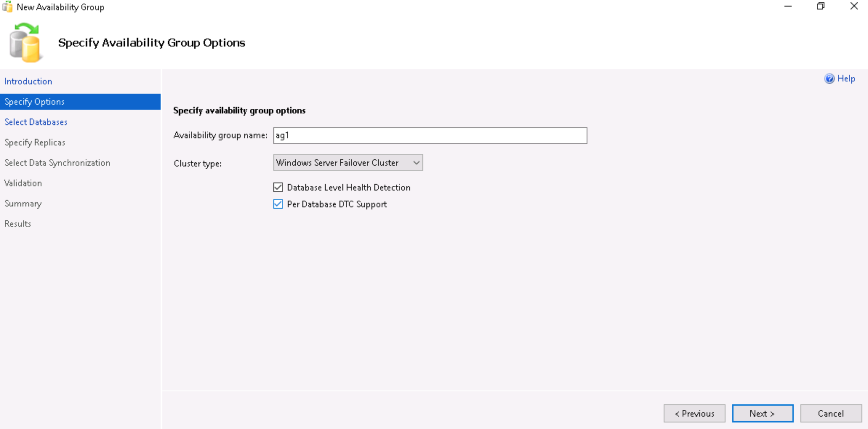
Task: Click the Previous navigation icon
Action: point(694,413)
